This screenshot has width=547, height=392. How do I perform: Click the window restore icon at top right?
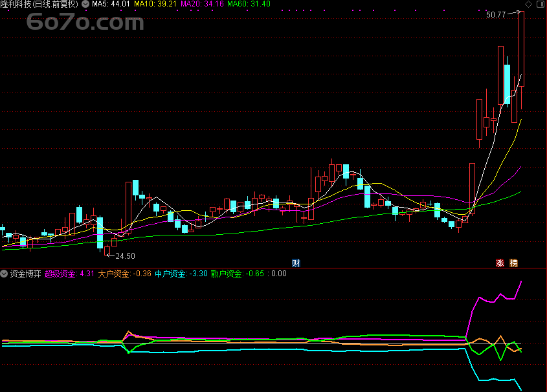click(x=540, y=4)
